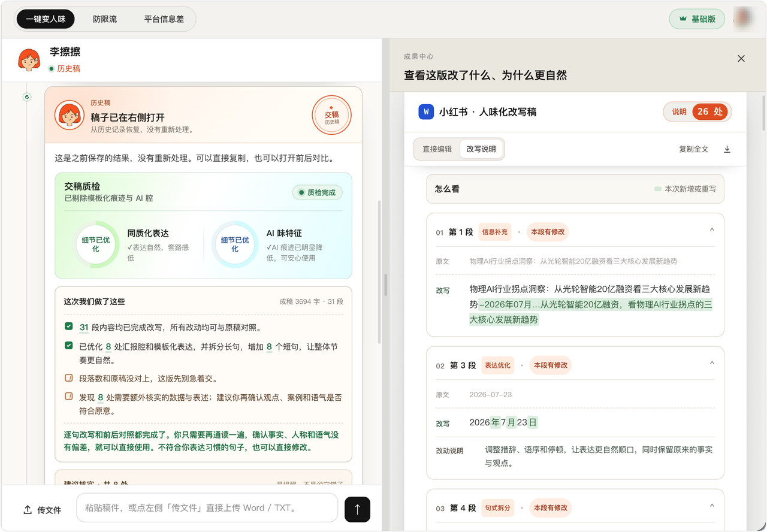767x532 pixels.
Task: Collapse the 第 1 段 card
Action: pos(712,230)
